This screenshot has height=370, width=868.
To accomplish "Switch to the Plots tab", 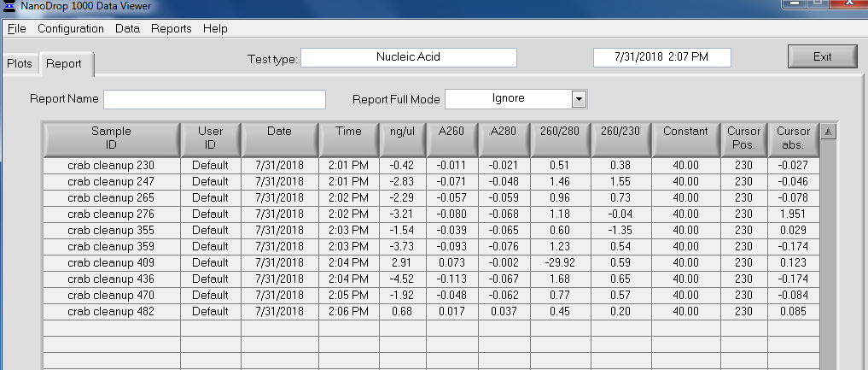I will pos(19,64).
